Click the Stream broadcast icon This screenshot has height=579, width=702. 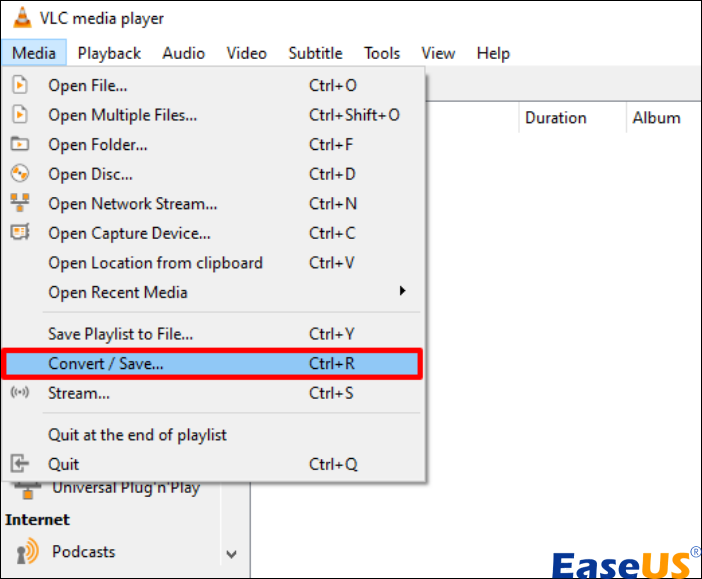[20, 393]
